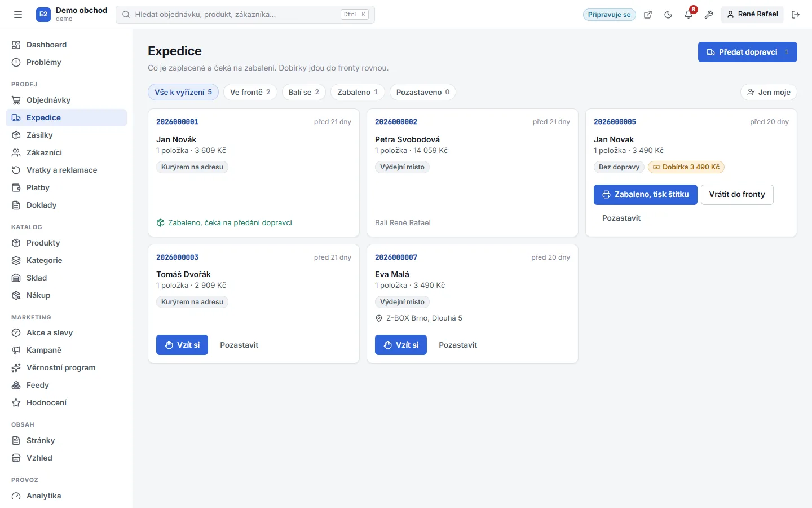Open the wrench tools icon
The width and height of the screenshot is (812, 508).
tap(709, 15)
